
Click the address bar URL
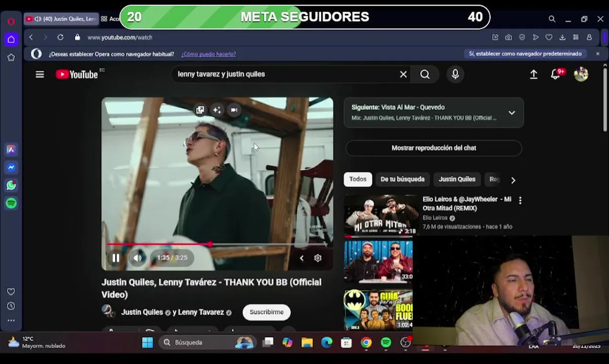[120, 37]
